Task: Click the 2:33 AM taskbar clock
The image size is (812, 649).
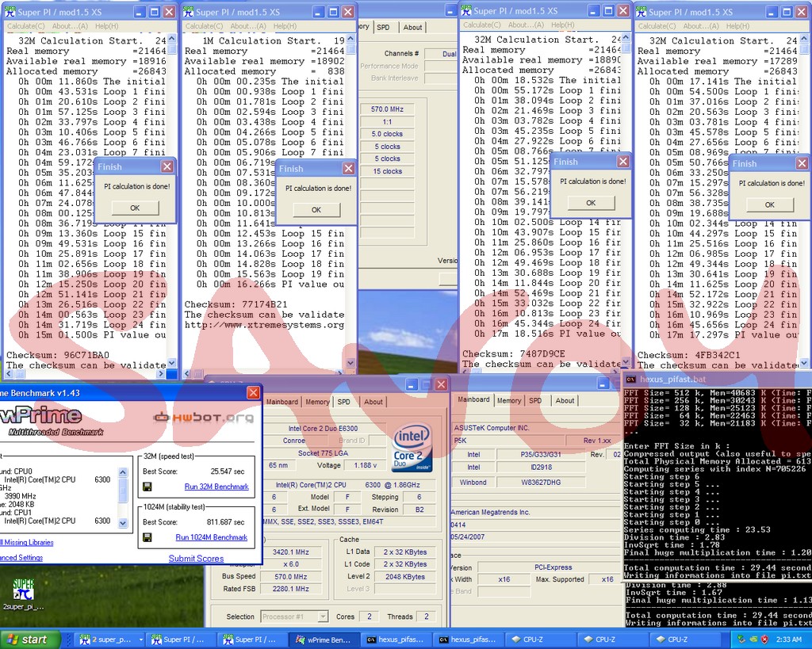Action: (789, 639)
